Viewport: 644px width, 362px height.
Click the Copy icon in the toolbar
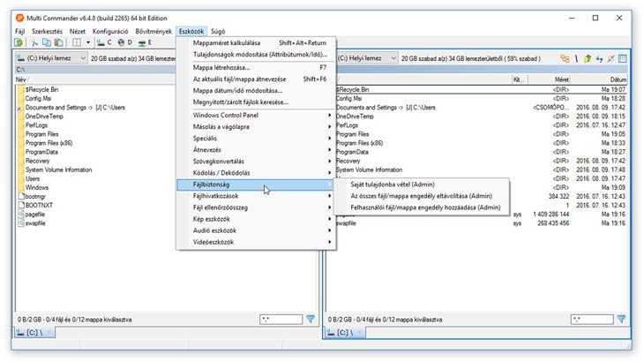[47, 42]
